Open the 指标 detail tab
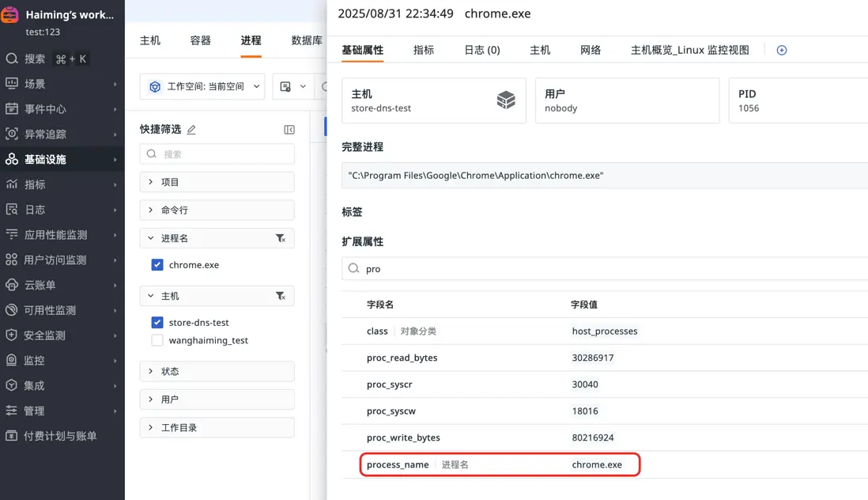The height and width of the screenshot is (500, 868). click(x=424, y=50)
